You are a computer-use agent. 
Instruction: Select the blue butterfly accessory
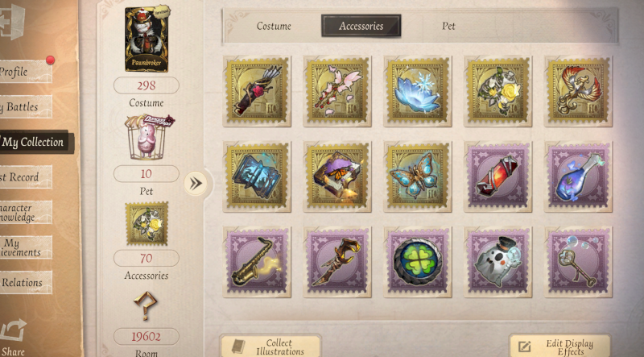coord(418,176)
